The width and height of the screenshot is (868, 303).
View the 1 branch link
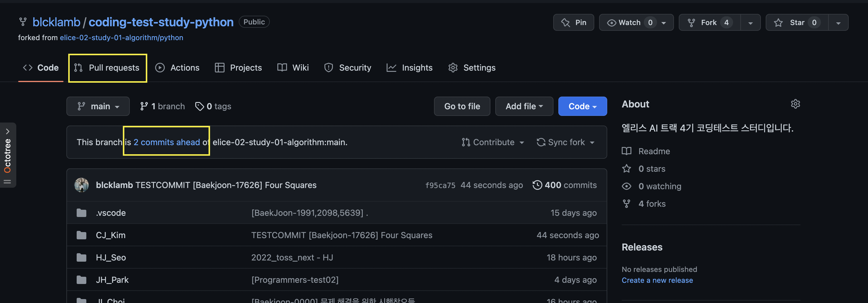click(x=162, y=106)
